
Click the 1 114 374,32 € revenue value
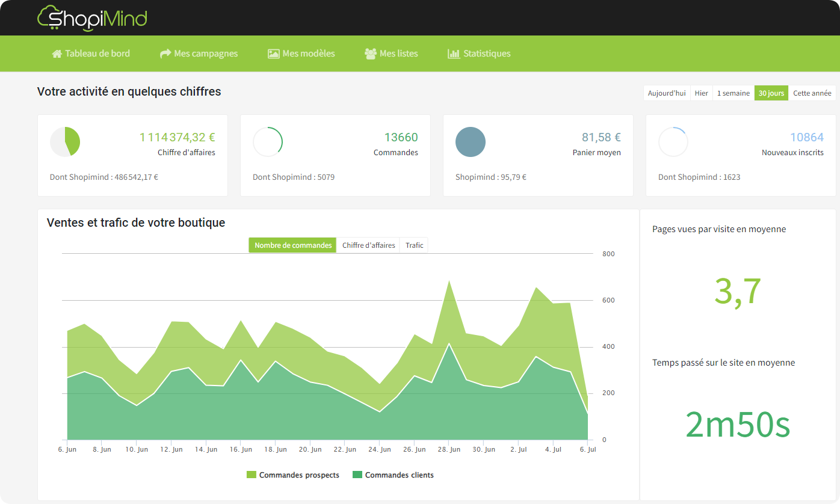(x=178, y=137)
